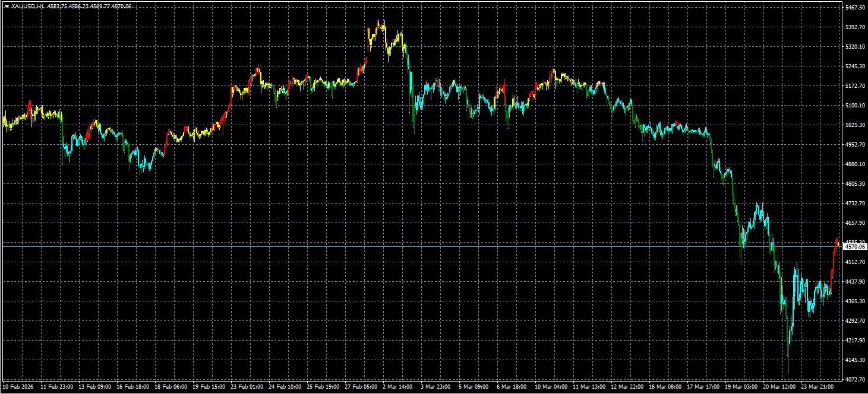Click the 4145.30 price scale label
The height and width of the screenshot is (394, 868).
854,360
